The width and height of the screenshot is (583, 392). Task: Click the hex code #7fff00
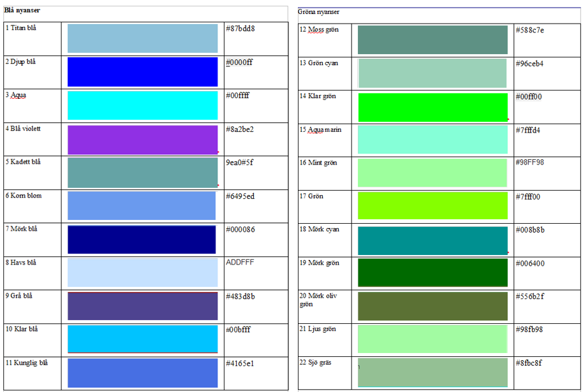528,196
